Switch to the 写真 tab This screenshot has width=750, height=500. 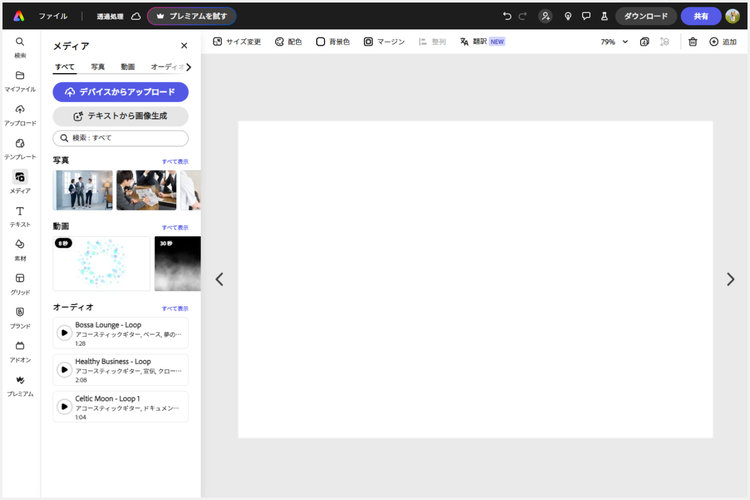coord(98,67)
